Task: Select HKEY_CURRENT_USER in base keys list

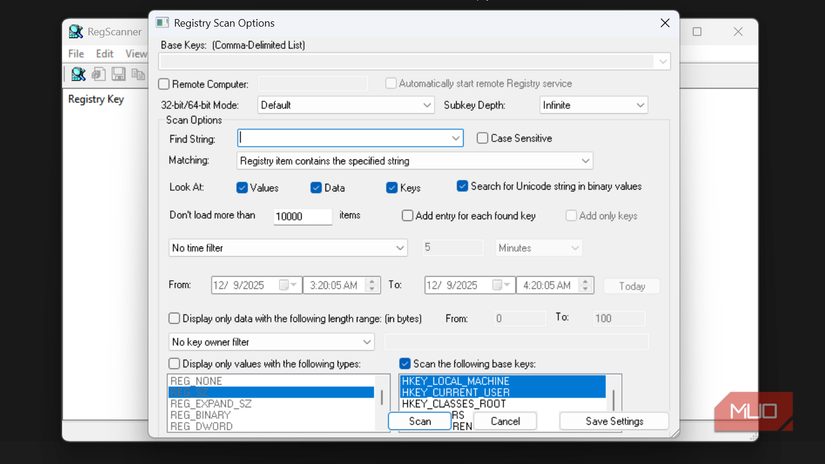Action: point(502,392)
